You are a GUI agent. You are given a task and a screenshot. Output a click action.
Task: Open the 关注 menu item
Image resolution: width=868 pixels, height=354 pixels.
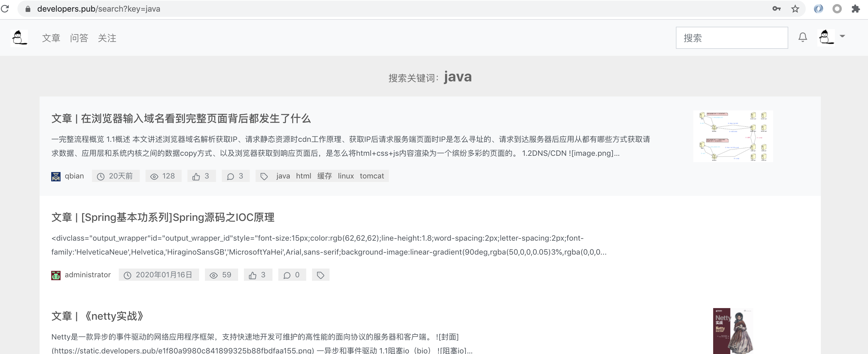pos(107,38)
